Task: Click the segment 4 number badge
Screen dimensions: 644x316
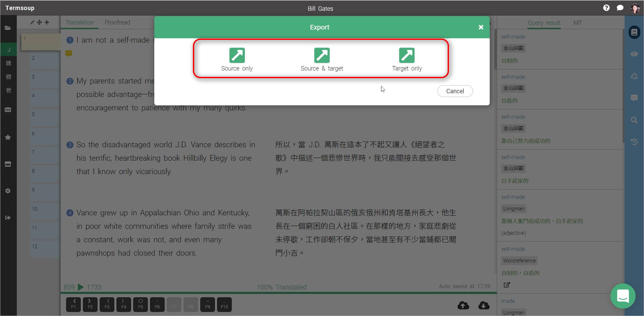Action: pyautogui.click(x=70, y=213)
